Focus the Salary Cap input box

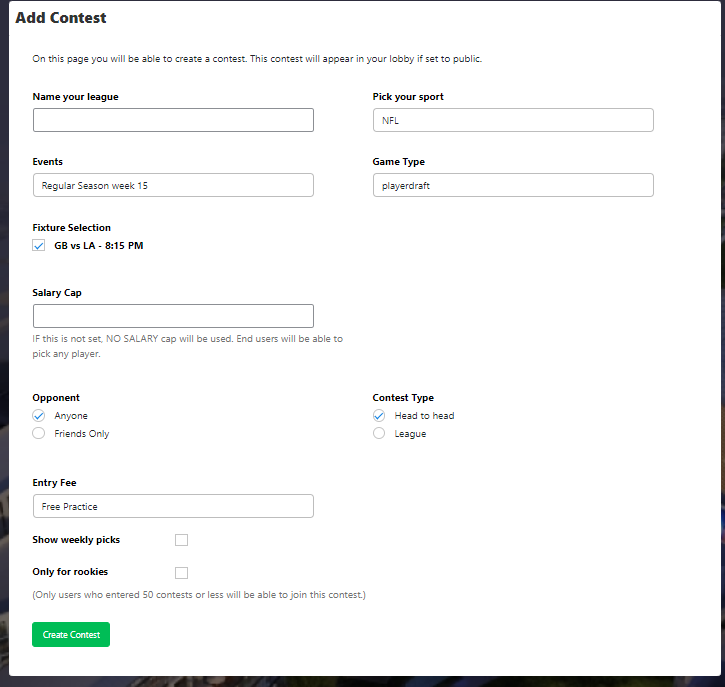click(173, 316)
